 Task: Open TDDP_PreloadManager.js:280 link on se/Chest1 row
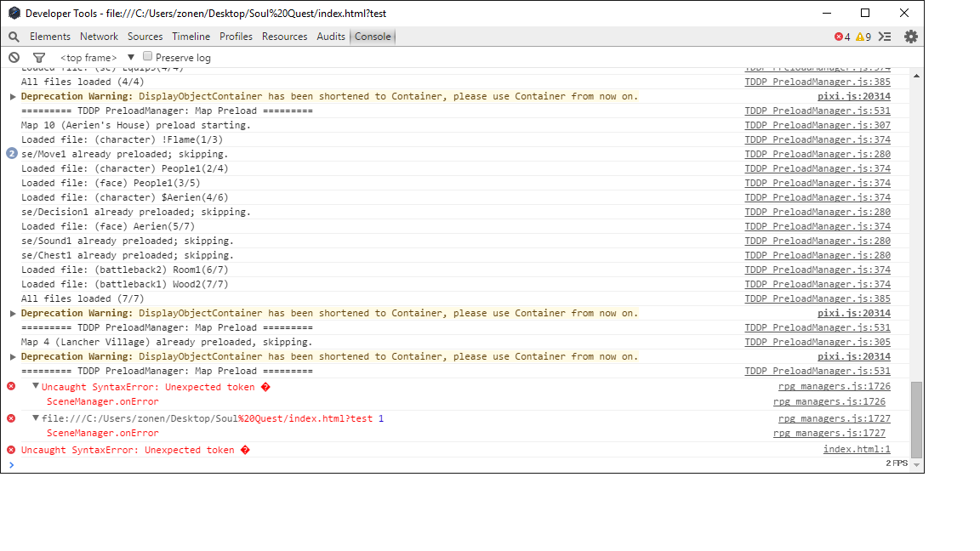(818, 255)
